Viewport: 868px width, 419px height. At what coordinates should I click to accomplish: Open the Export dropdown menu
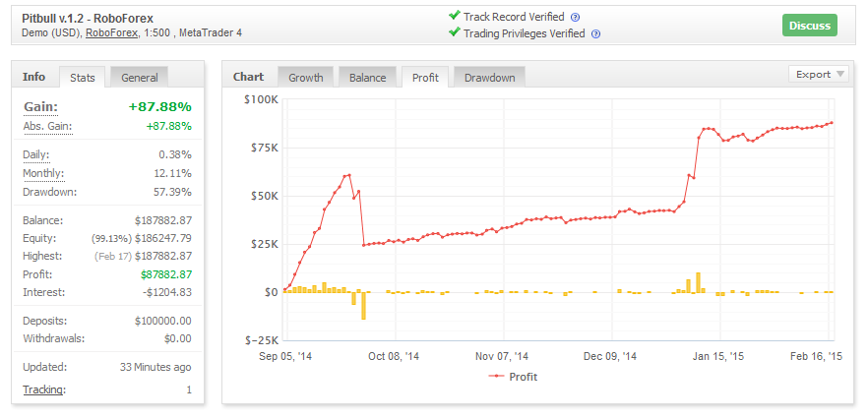pyautogui.click(x=818, y=75)
